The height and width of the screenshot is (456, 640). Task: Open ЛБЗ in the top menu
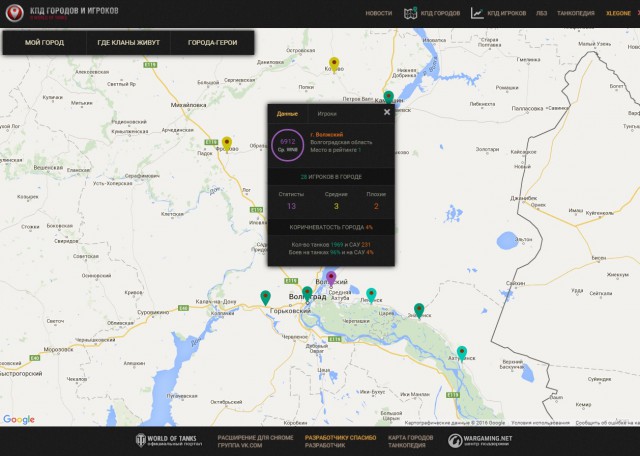(x=541, y=13)
